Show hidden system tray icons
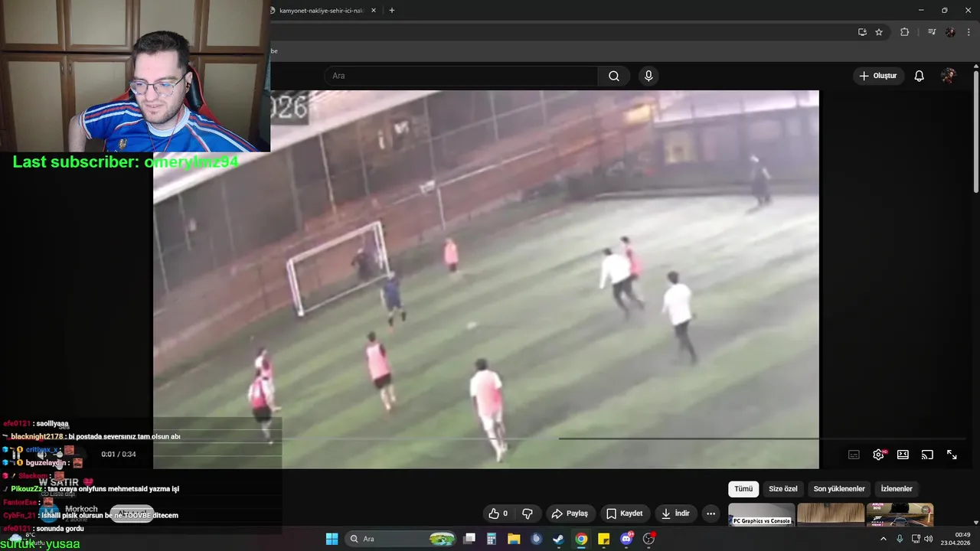Image resolution: width=980 pixels, height=551 pixels. [884, 539]
